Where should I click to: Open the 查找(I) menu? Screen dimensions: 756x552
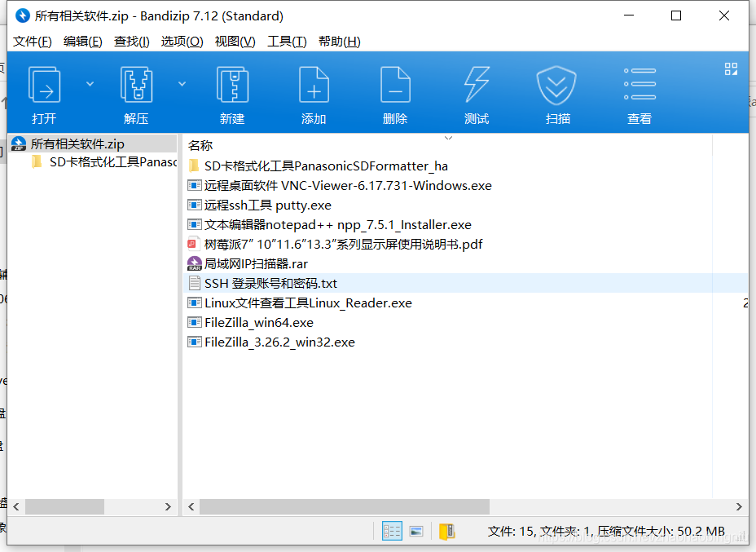coord(132,42)
